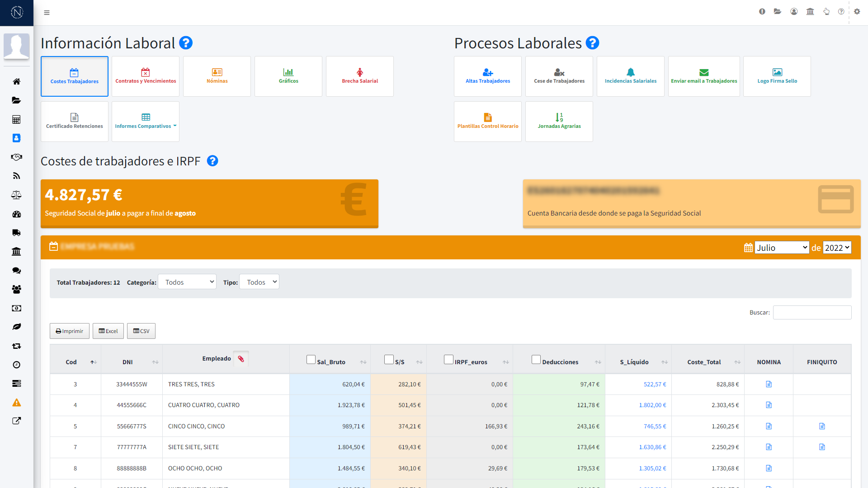Enable the Deducciones column checkbox
Viewport: 868px width, 488px height.
point(536,360)
